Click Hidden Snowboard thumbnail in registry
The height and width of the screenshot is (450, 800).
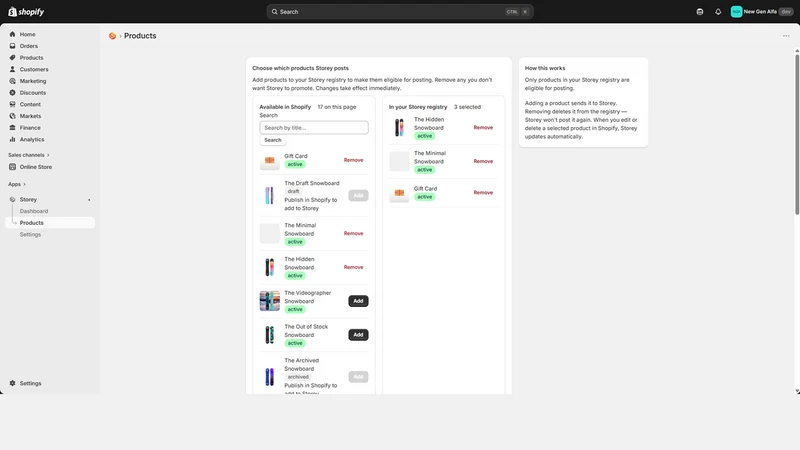[399, 128]
